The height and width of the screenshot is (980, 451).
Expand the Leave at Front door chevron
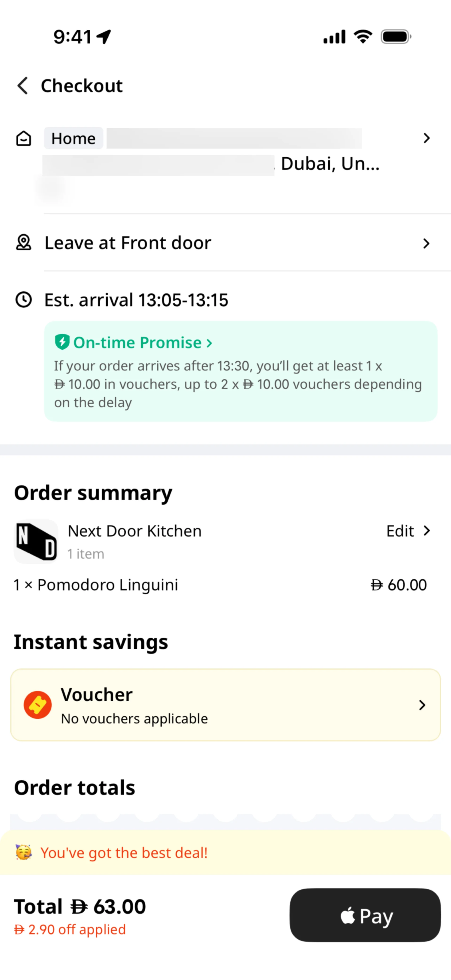coord(426,243)
